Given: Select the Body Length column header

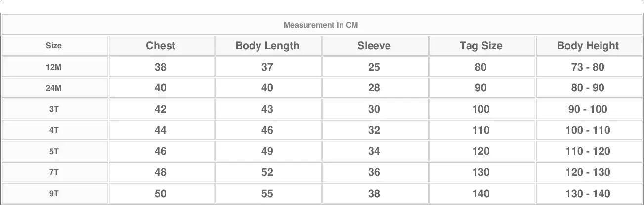Looking at the screenshot, I should (x=267, y=46).
